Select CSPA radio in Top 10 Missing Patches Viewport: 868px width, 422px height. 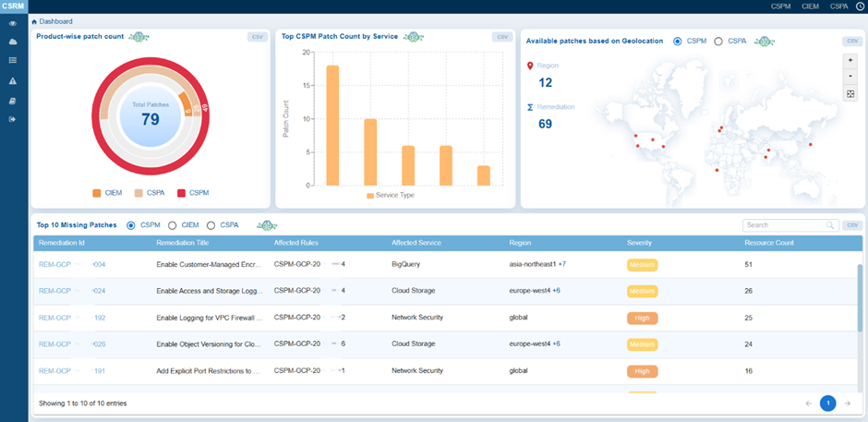[211, 224]
